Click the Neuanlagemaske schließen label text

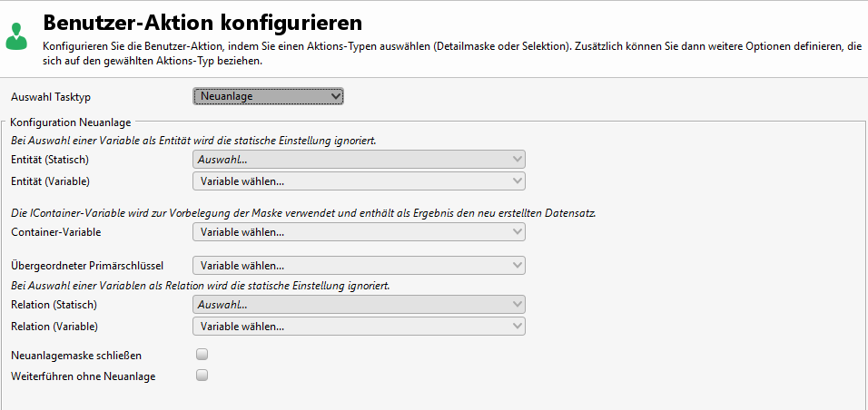76,356
